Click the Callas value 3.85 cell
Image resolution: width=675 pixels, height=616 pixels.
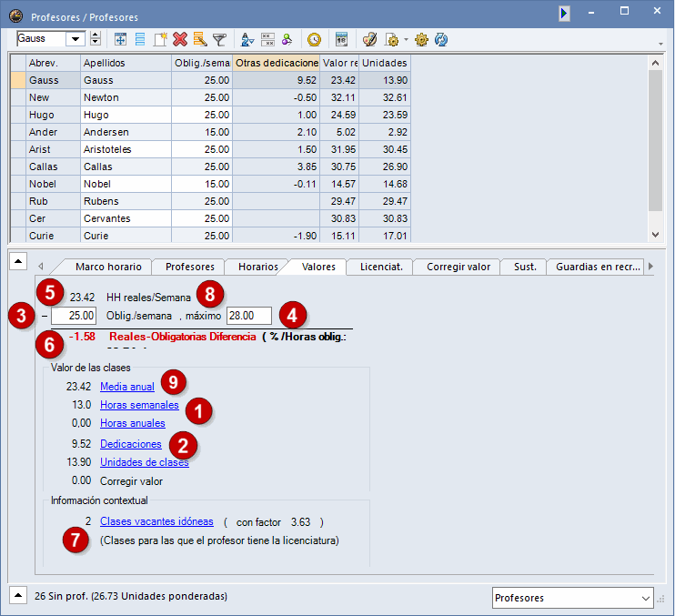coord(276,167)
